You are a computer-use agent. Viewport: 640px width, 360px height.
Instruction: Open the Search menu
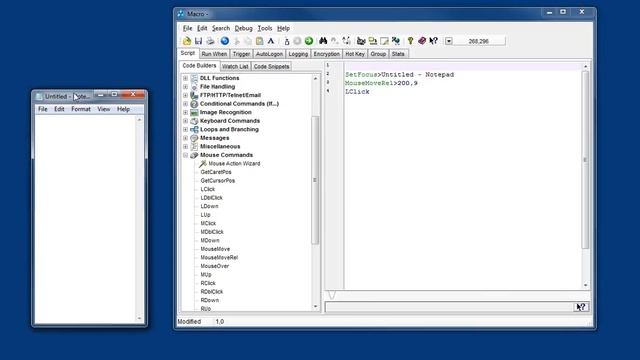221,28
